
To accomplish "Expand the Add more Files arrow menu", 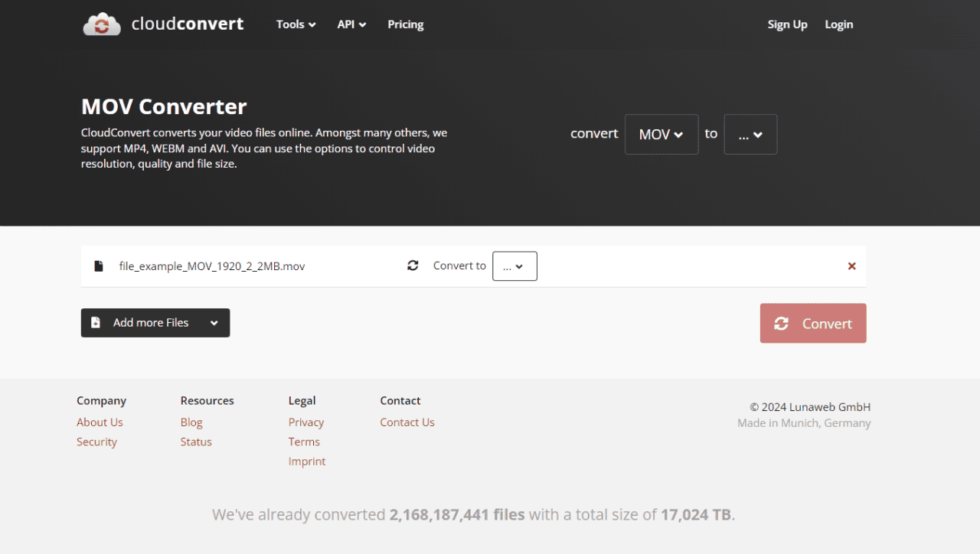I will 214,323.
